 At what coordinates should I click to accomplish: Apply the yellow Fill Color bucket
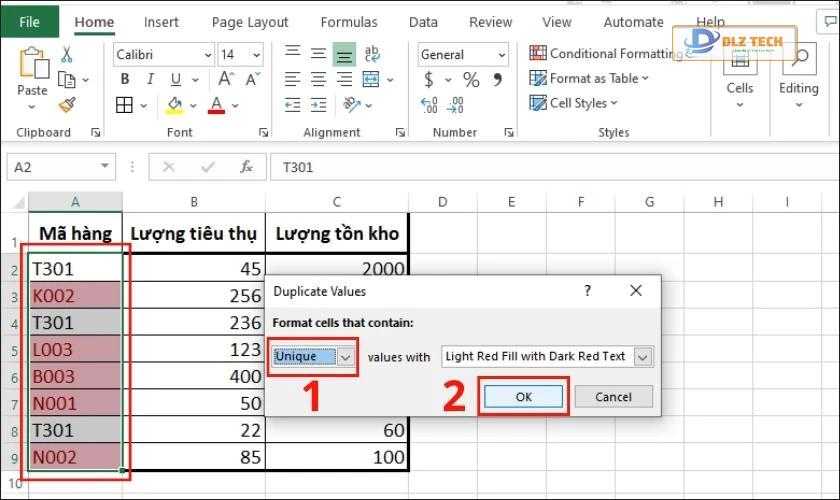(x=175, y=105)
